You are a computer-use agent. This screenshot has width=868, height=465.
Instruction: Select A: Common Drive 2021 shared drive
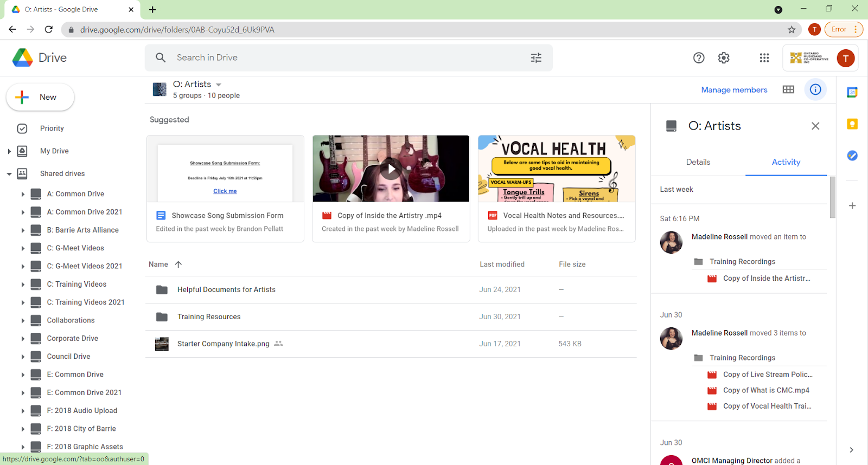click(x=85, y=212)
